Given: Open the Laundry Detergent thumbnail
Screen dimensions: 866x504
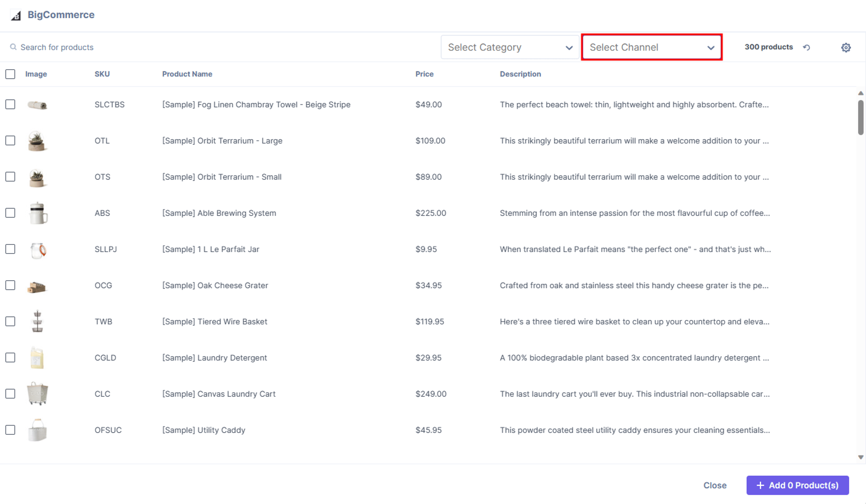Looking at the screenshot, I should click(37, 358).
